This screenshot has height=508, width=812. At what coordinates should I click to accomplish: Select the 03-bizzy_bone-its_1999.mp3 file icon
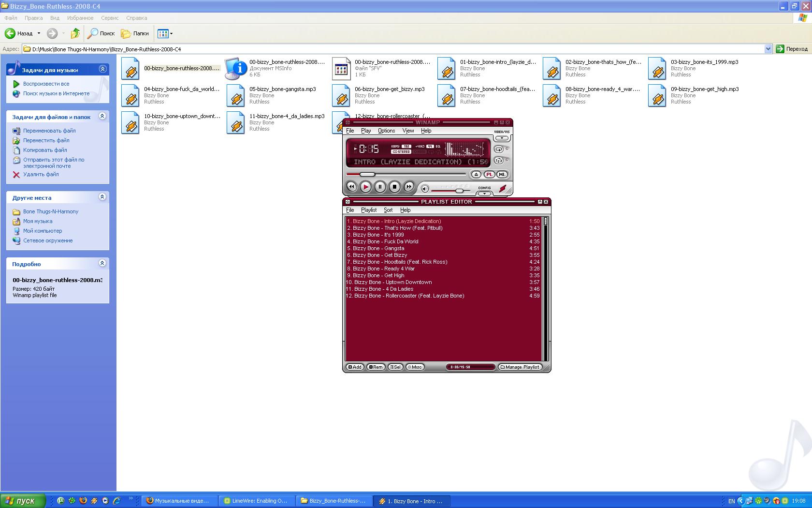pos(657,68)
